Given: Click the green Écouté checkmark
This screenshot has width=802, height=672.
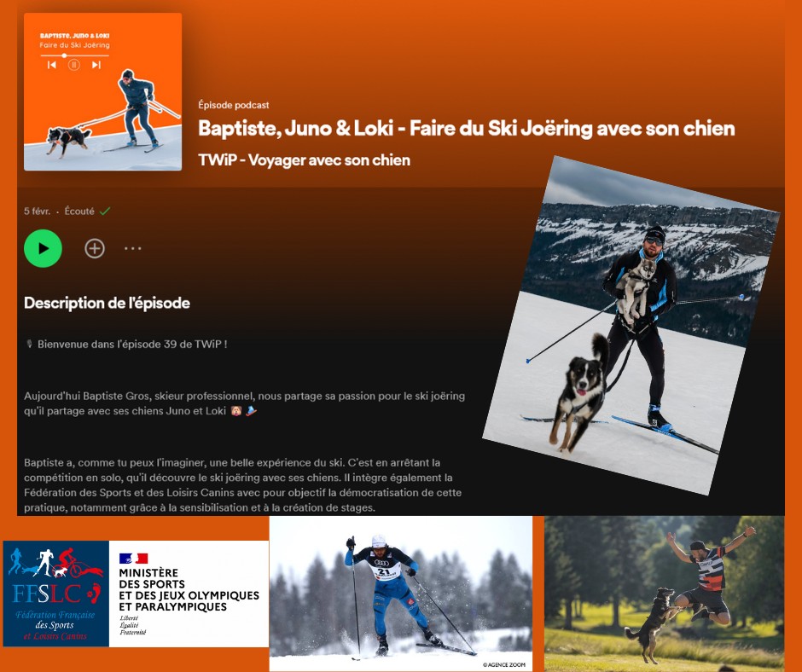Looking at the screenshot, I should pyautogui.click(x=105, y=211).
